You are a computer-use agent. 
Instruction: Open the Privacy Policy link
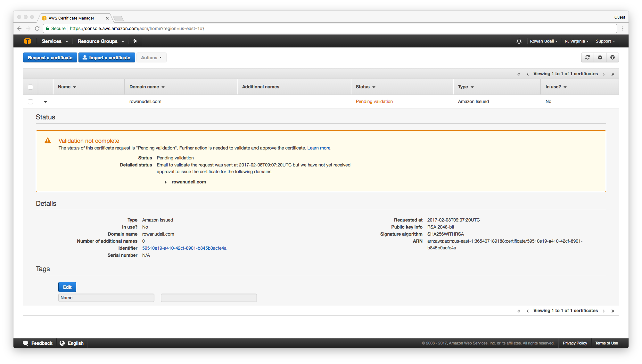coord(575,343)
